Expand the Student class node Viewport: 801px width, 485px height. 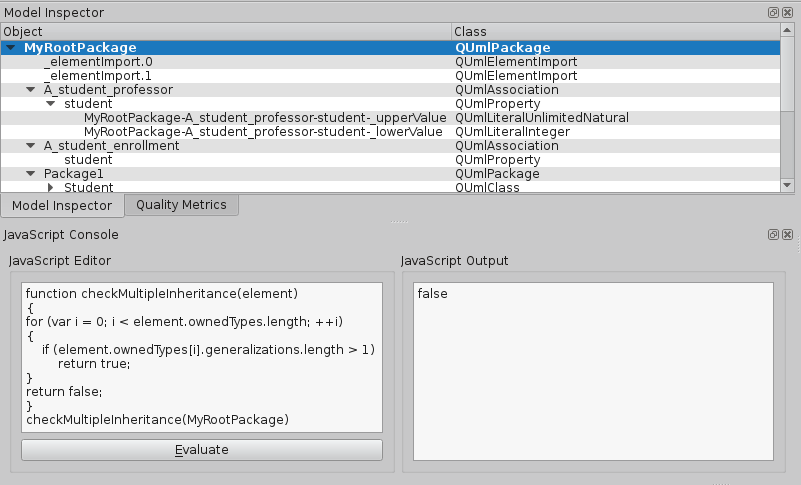[x=51, y=187]
